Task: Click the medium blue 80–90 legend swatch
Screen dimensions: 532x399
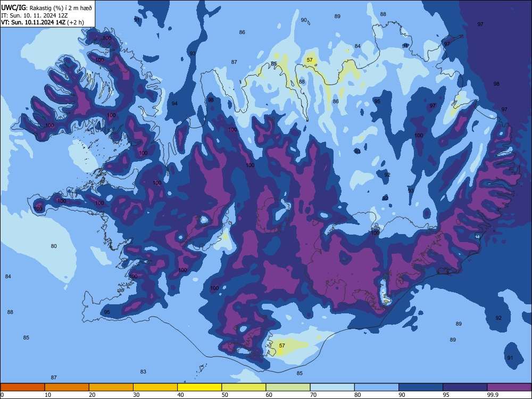Action: tap(377, 387)
